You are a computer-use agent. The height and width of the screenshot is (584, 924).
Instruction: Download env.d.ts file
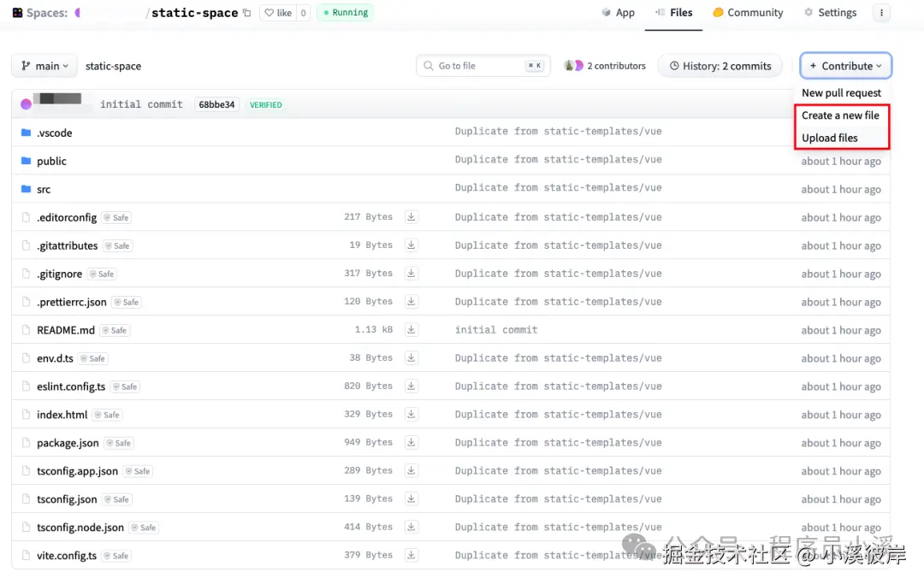[412, 358]
